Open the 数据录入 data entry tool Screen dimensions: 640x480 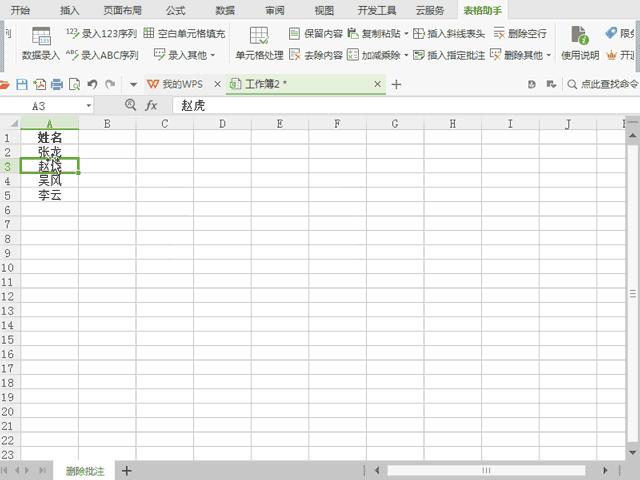[x=41, y=44]
